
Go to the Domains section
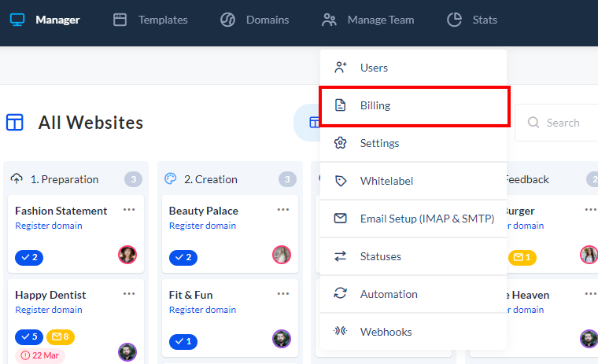pyautogui.click(x=254, y=20)
